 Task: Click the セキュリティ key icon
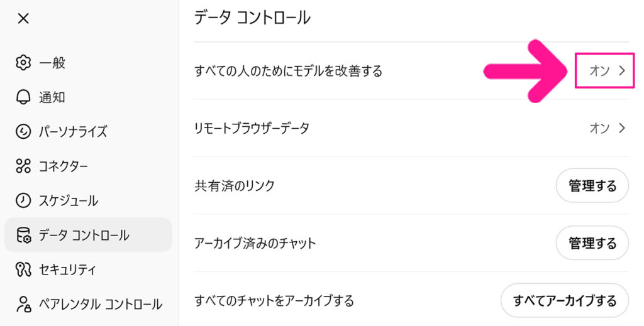click(23, 270)
